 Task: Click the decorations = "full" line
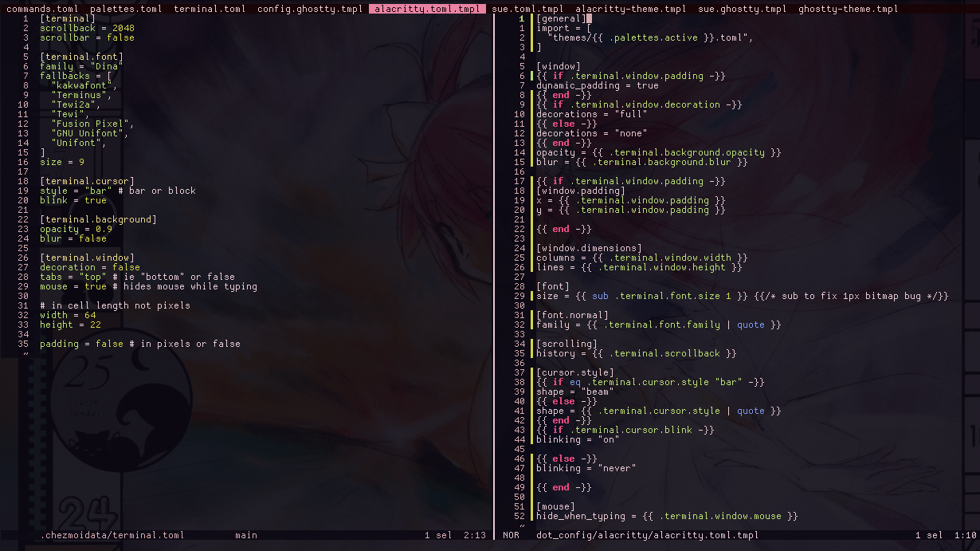pos(592,114)
